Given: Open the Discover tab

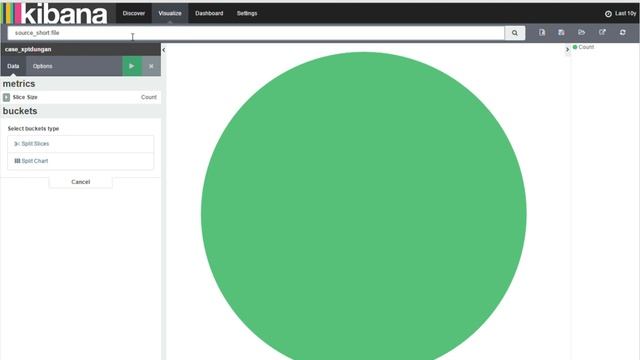Looking at the screenshot, I should (x=133, y=13).
